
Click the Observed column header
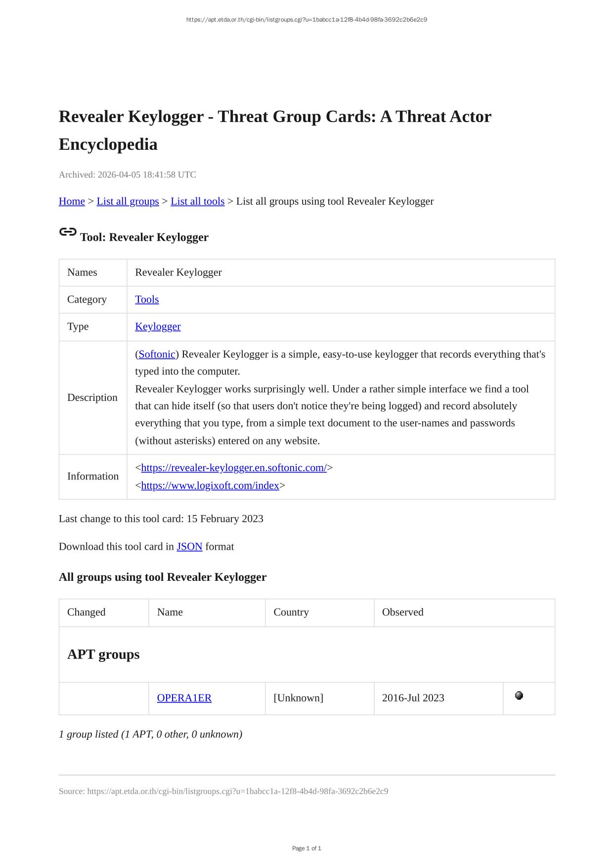[402, 612]
